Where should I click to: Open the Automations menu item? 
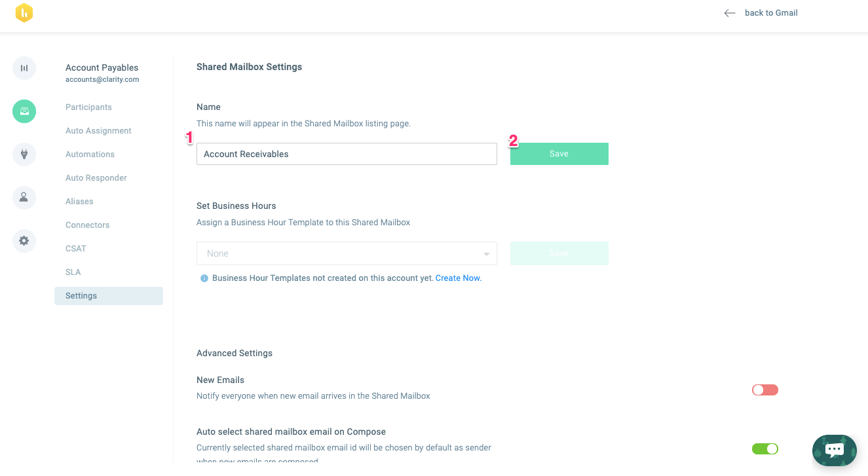point(90,155)
